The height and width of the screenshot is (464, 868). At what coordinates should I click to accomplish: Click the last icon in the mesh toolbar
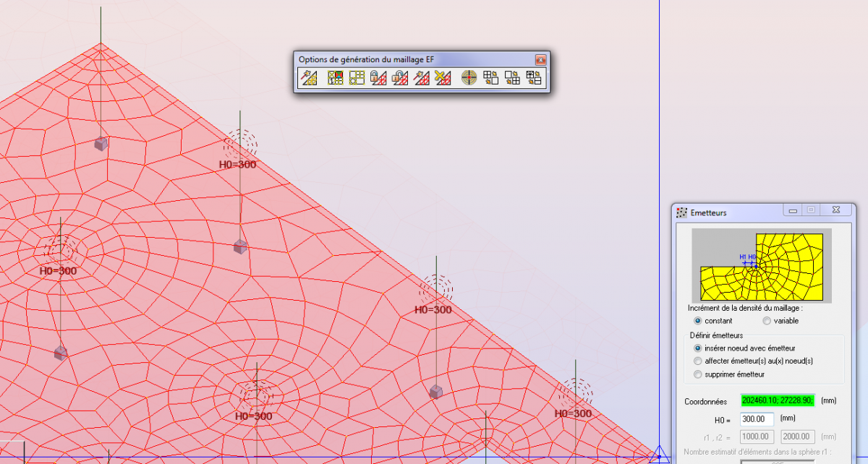[534, 77]
